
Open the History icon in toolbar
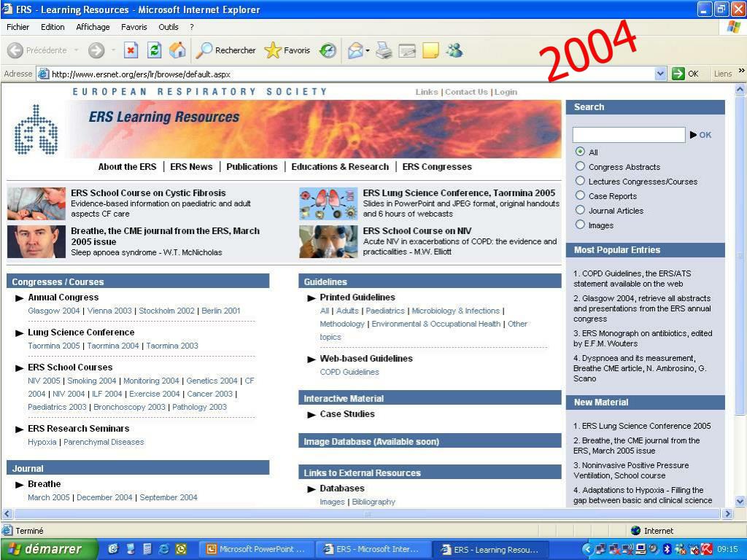pos(328,50)
